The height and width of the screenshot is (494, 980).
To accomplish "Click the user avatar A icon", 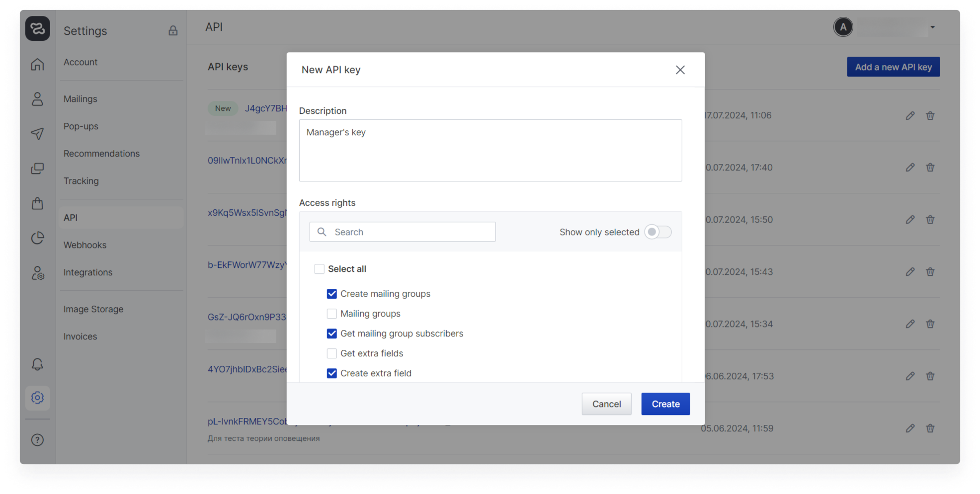I will pos(843,27).
